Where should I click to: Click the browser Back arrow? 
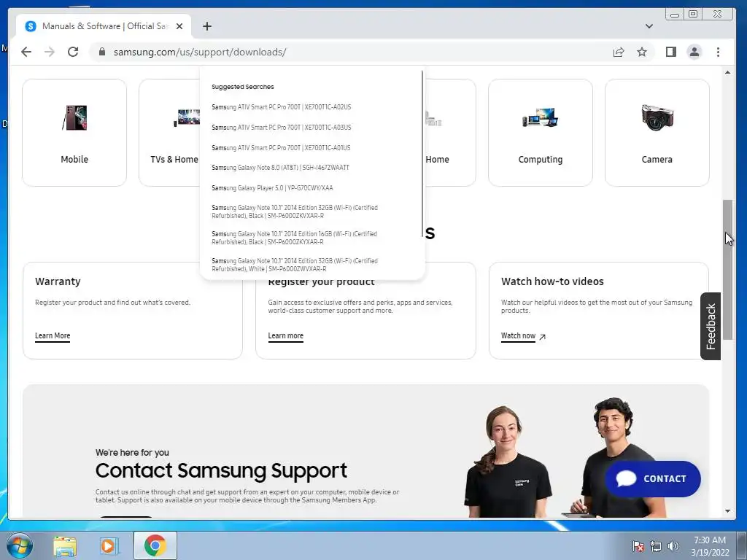[x=26, y=52]
